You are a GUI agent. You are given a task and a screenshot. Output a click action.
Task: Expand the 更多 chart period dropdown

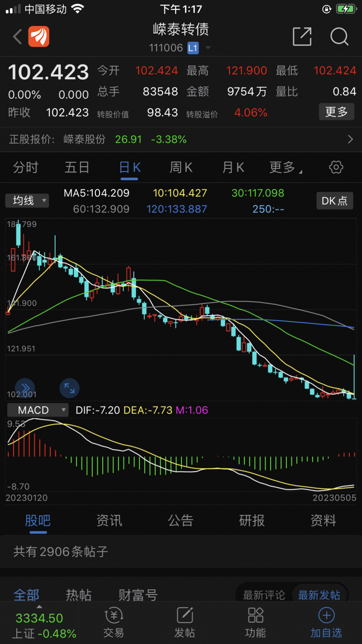click(286, 168)
